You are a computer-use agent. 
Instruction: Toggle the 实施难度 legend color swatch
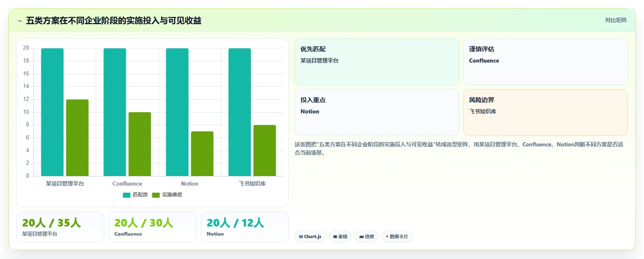click(156, 195)
